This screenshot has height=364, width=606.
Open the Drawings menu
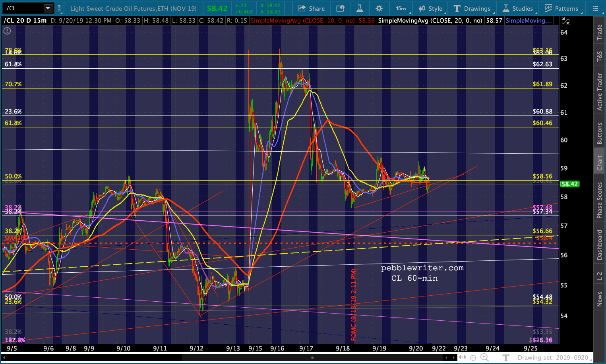tap(472, 8)
